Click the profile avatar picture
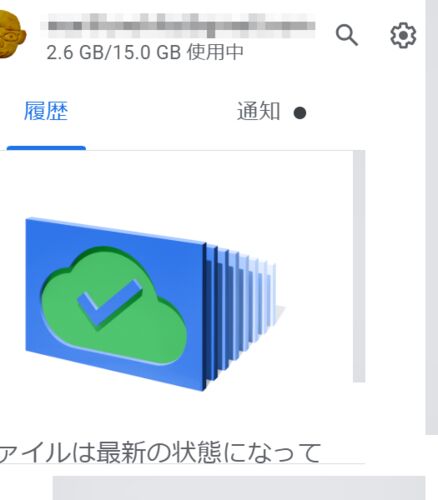The image size is (438, 500). (x=12, y=34)
